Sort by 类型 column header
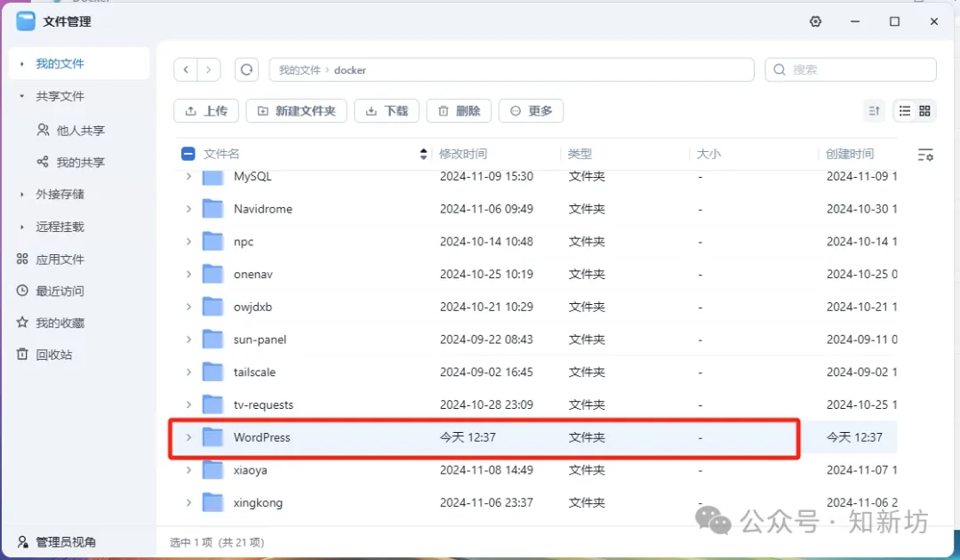This screenshot has height=560, width=960. pos(580,154)
